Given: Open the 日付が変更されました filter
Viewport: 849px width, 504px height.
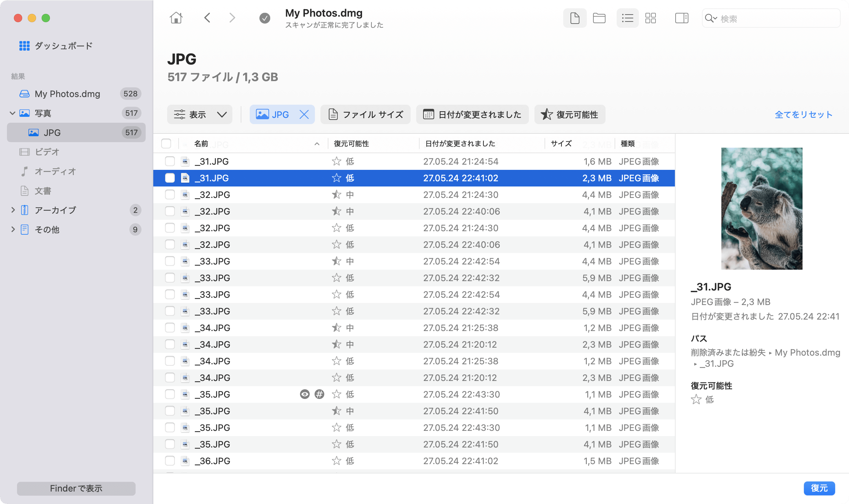Looking at the screenshot, I should [x=472, y=114].
